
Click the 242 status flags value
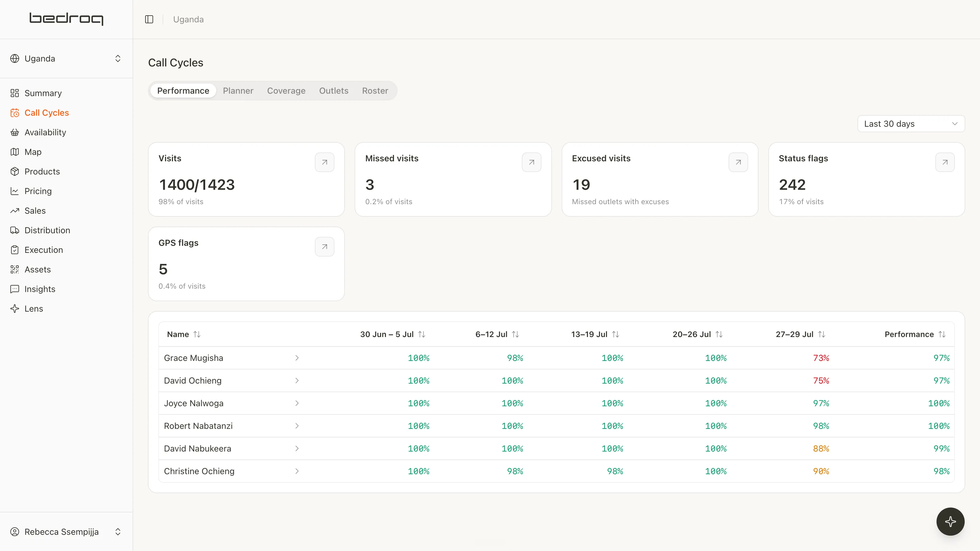792,185
